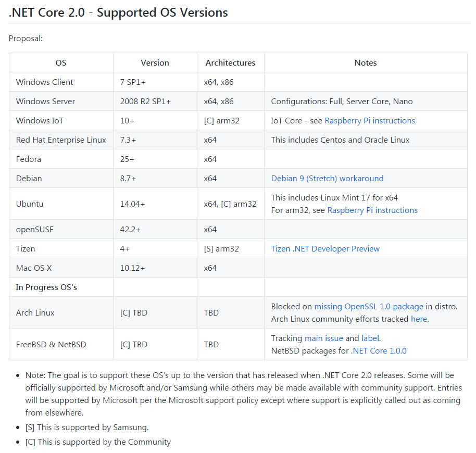The image size is (476, 453).
Task: Open the .NET Core 1.0.0 NetBSD packages link
Action: pos(379,351)
